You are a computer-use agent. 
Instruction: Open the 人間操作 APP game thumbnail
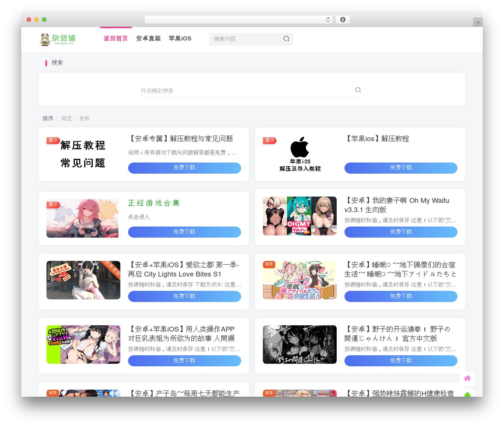83,344
